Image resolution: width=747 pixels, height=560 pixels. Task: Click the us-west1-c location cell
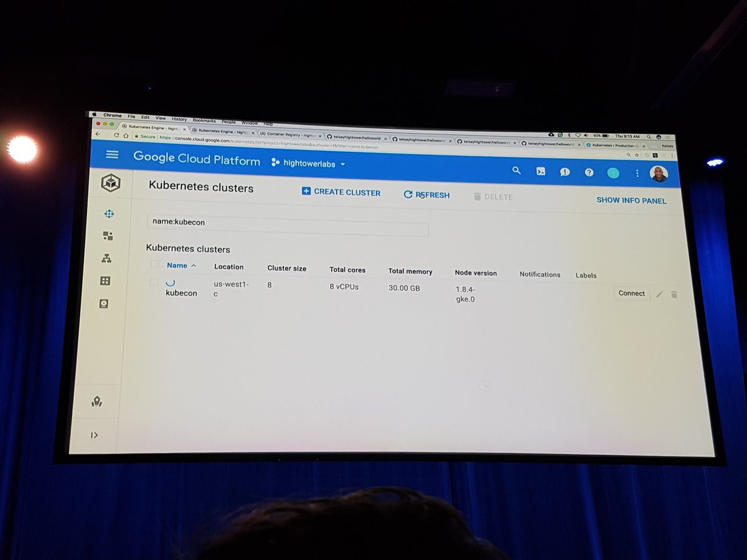tap(232, 289)
